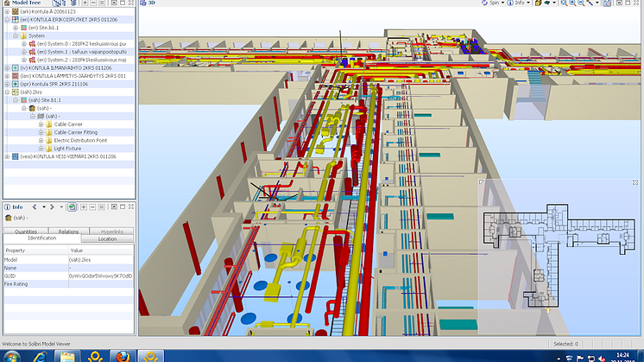Click the Value column header

pyautogui.click(x=101, y=251)
